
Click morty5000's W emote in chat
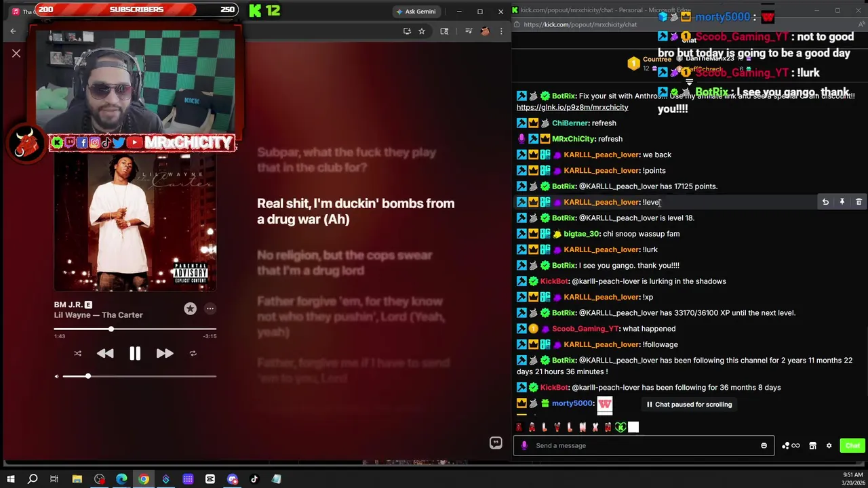(604, 405)
